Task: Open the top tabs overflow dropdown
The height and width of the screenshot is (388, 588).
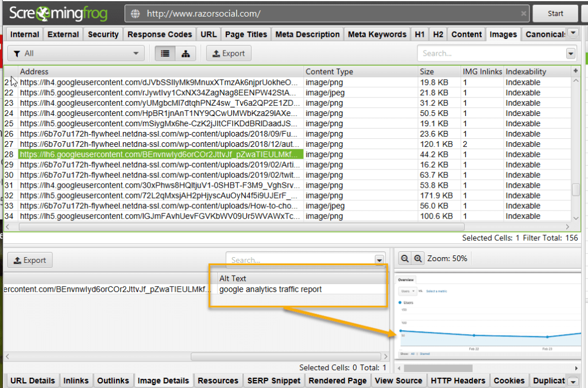Action: click(x=573, y=34)
